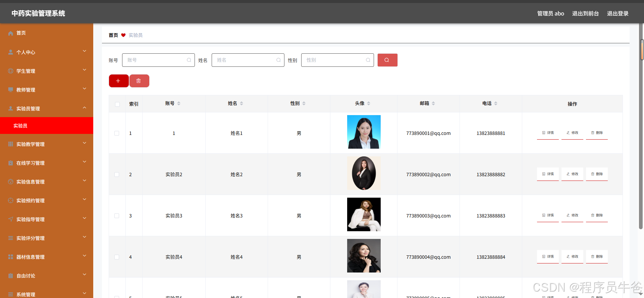Viewport: 644px width, 298px height.
Task: Click magnifier icon inside 性别 search field
Action: coord(368,60)
